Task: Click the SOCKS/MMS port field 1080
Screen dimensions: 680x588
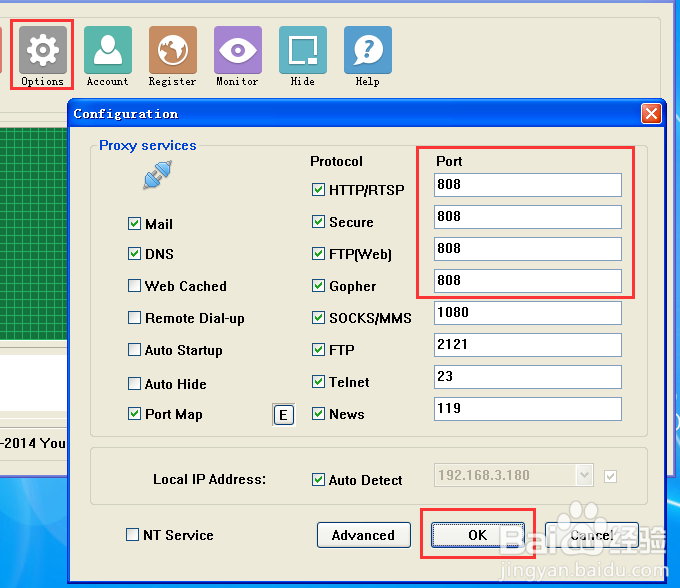Action: [528, 313]
